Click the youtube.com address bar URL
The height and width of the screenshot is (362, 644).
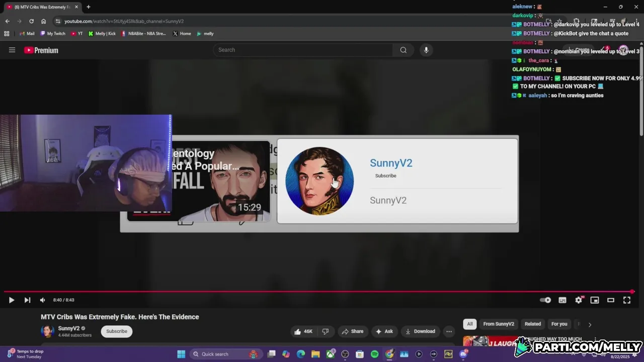tap(124, 21)
